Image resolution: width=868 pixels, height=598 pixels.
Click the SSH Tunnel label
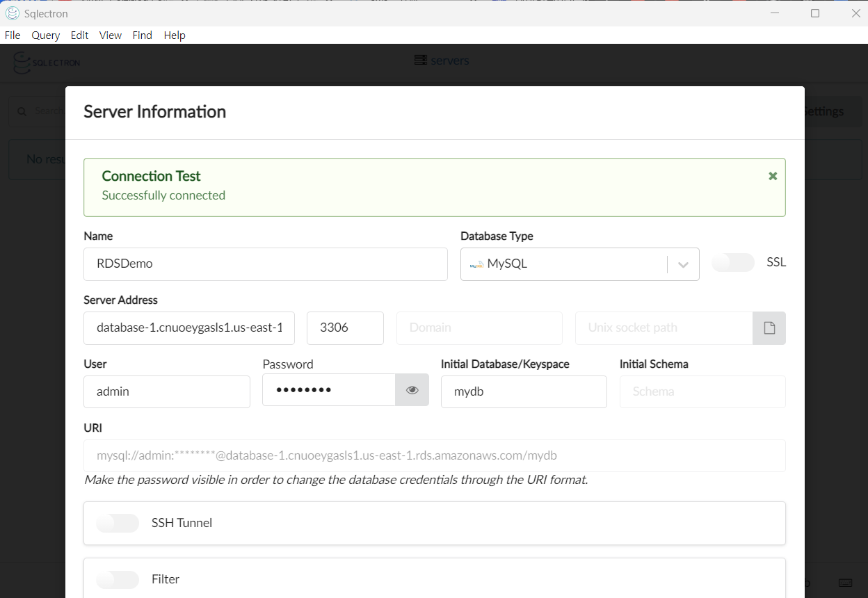182,523
